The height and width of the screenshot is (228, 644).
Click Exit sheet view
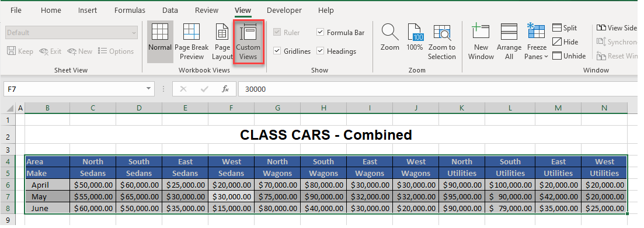[x=50, y=51]
